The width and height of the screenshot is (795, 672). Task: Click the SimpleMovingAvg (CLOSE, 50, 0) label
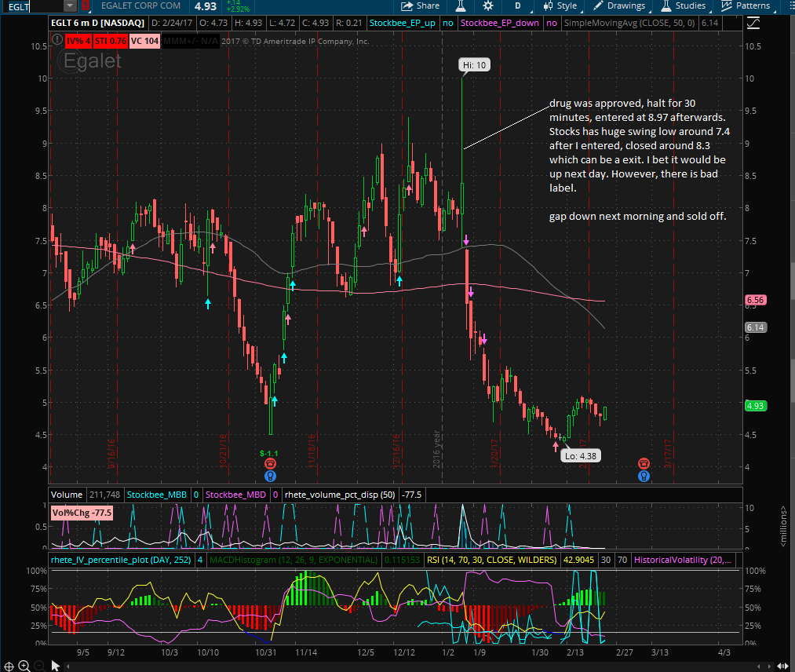pos(629,23)
